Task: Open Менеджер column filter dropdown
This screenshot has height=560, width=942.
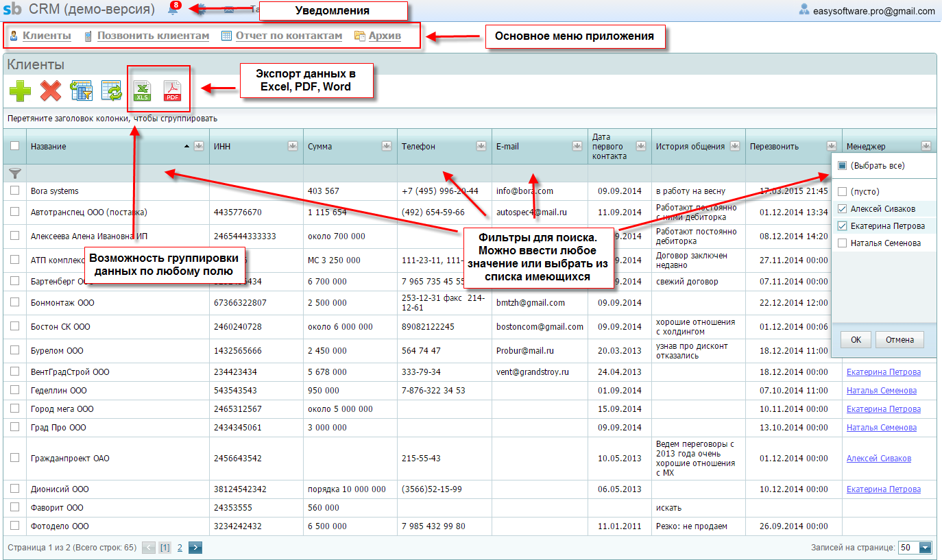Action: (926, 145)
